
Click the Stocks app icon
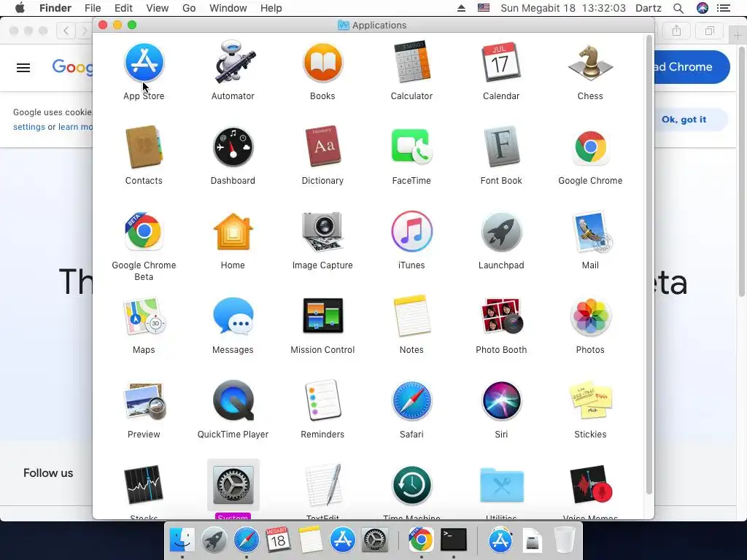coord(144,485)
